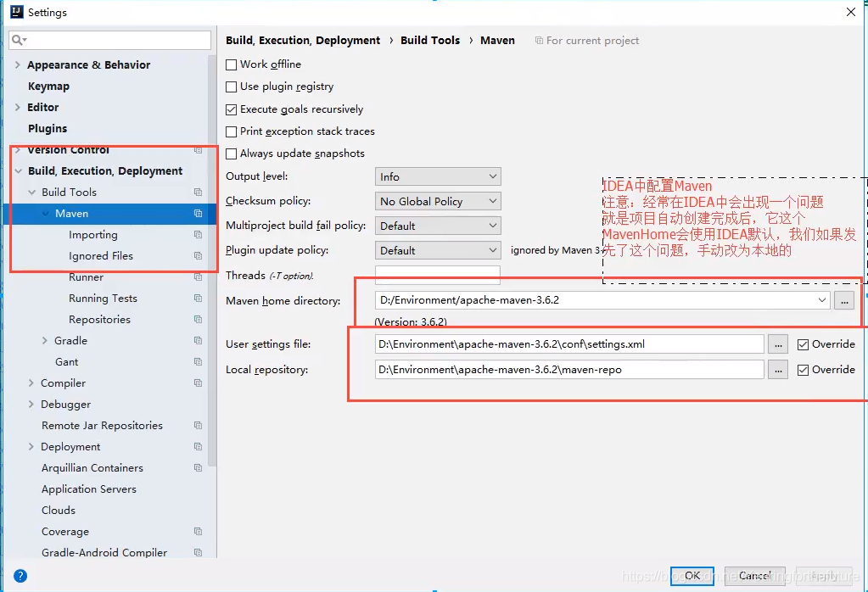Click the User settings file path field

coord(569,344)
